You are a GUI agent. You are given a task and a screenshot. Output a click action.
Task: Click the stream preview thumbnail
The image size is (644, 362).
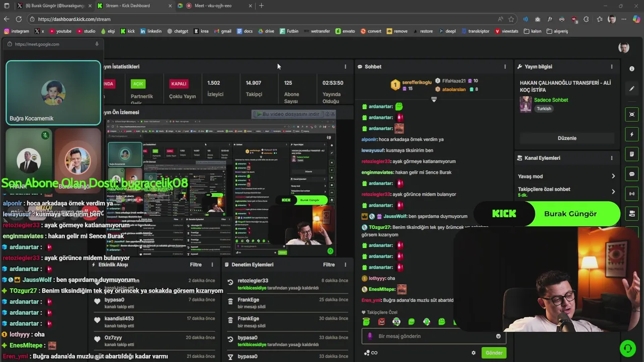(x=221, y=188)
